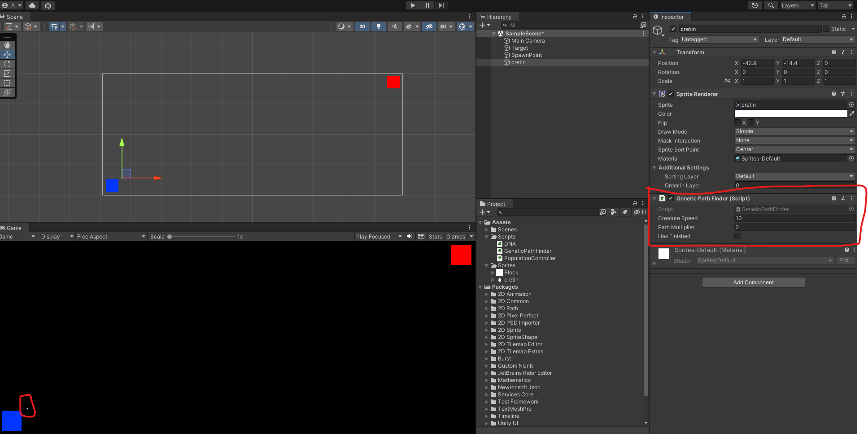Click the white Color swatch field
The height and width of the screenshot is (434, 868).
(x=791, y=114)
